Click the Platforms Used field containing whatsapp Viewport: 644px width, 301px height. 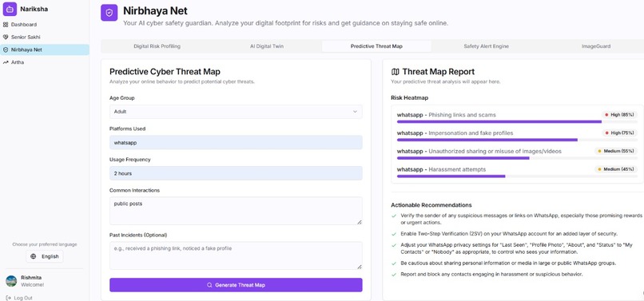[x=236, y=142]
